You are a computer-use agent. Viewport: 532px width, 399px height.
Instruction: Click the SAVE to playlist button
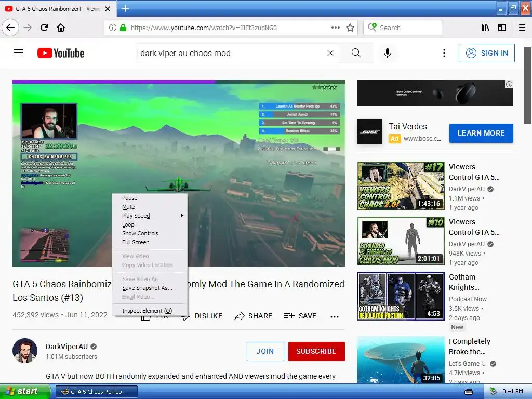point(300,316)
